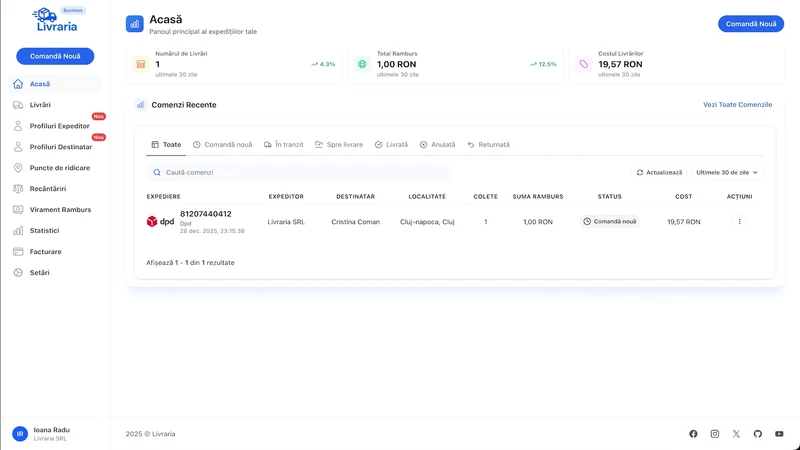Switch to Anulată tab
Viewport: 800px width, 450px height.
click(437, 145)
